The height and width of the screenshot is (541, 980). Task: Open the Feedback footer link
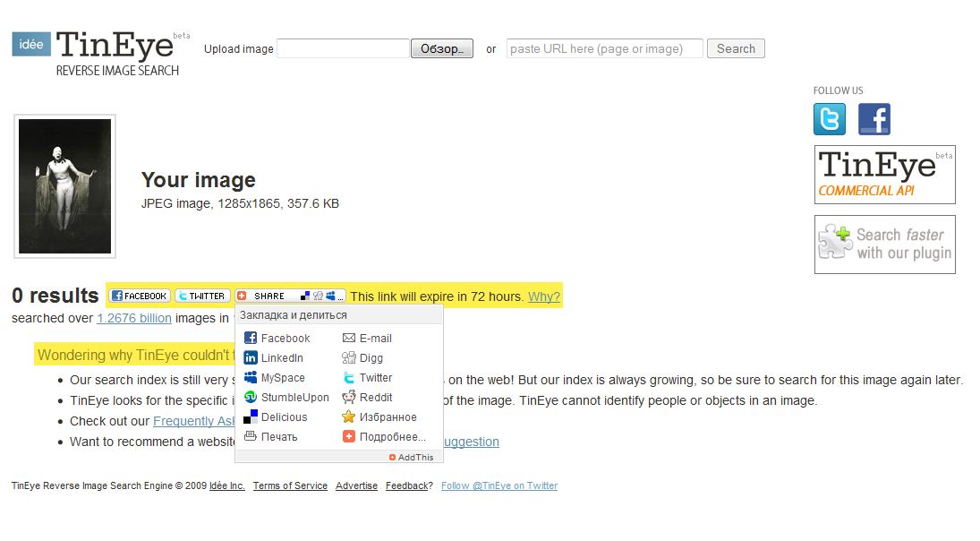click(x=407, y=486)
